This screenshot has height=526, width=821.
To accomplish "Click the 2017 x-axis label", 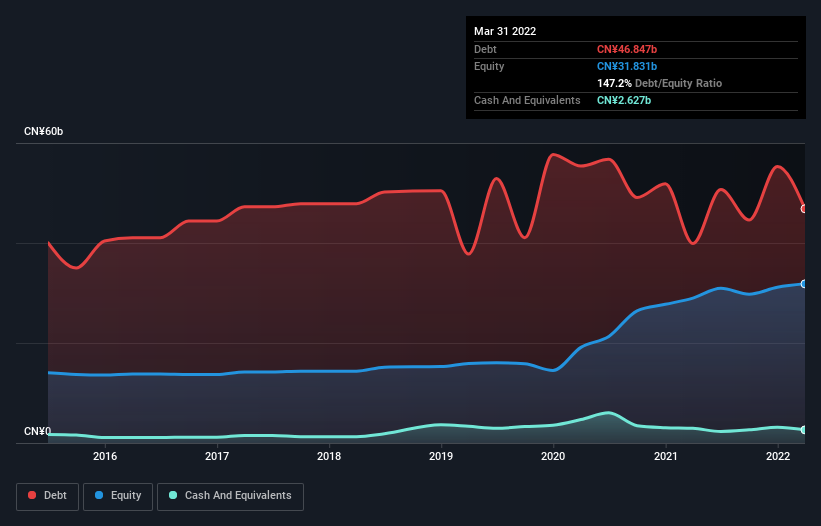I will (x=217, y=456).
